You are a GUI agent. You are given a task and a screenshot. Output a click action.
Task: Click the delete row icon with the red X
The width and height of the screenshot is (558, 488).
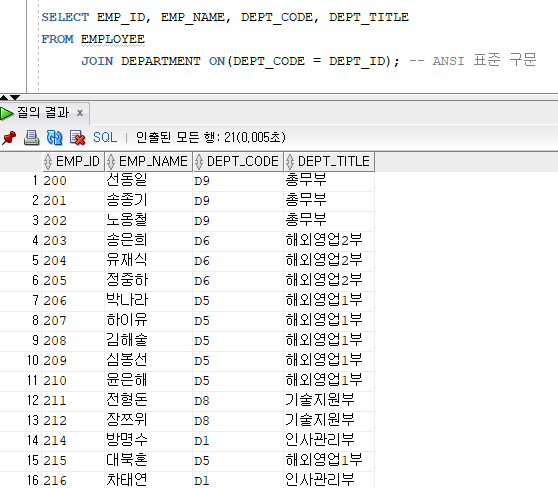[x=77, y=138]
